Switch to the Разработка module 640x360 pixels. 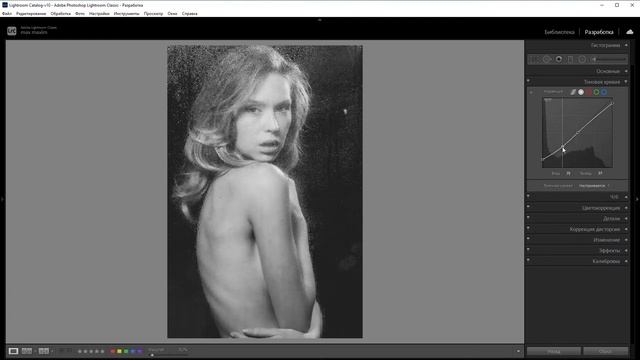[599, 32]
